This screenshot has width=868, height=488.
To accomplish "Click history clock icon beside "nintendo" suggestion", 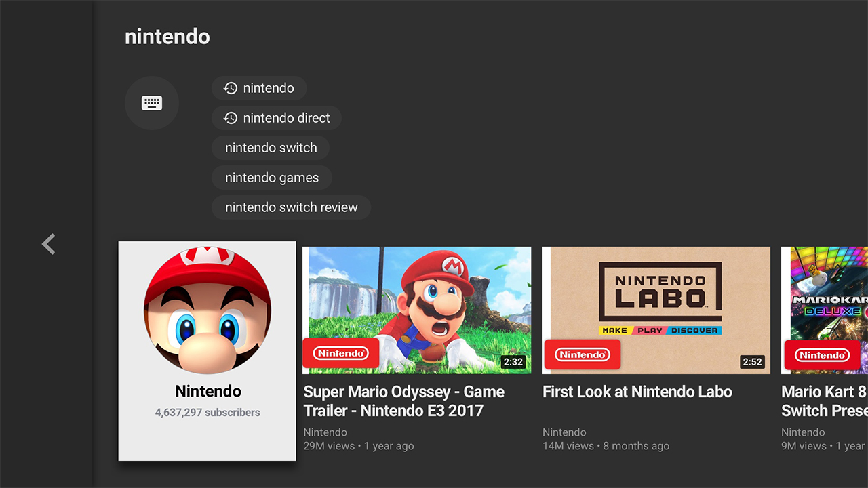I will click(x=231, y=88).
